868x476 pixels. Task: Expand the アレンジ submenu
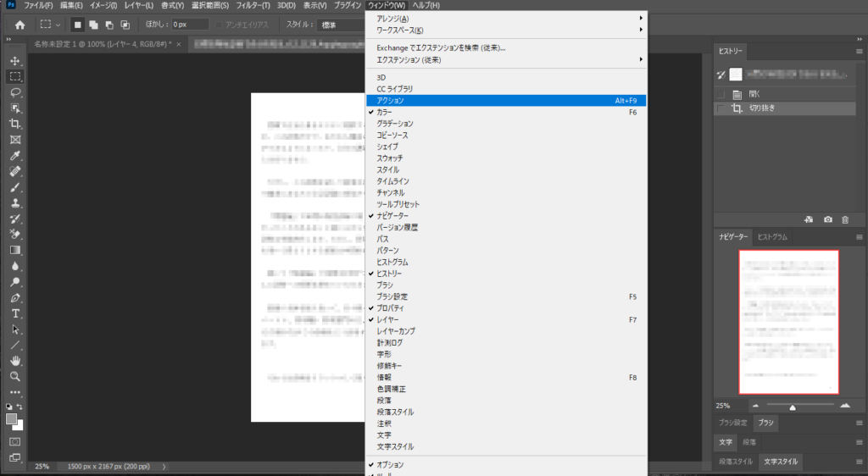click(506, 19)
